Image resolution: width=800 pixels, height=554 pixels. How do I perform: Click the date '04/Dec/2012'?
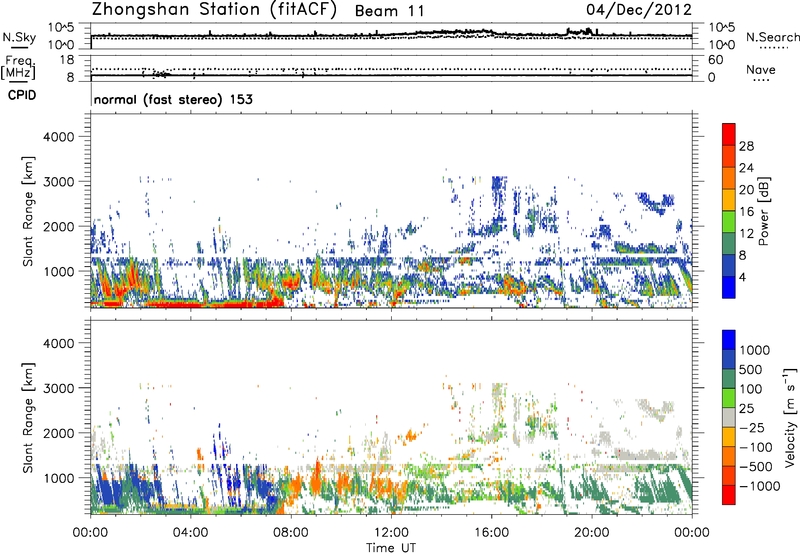(639, 10)
